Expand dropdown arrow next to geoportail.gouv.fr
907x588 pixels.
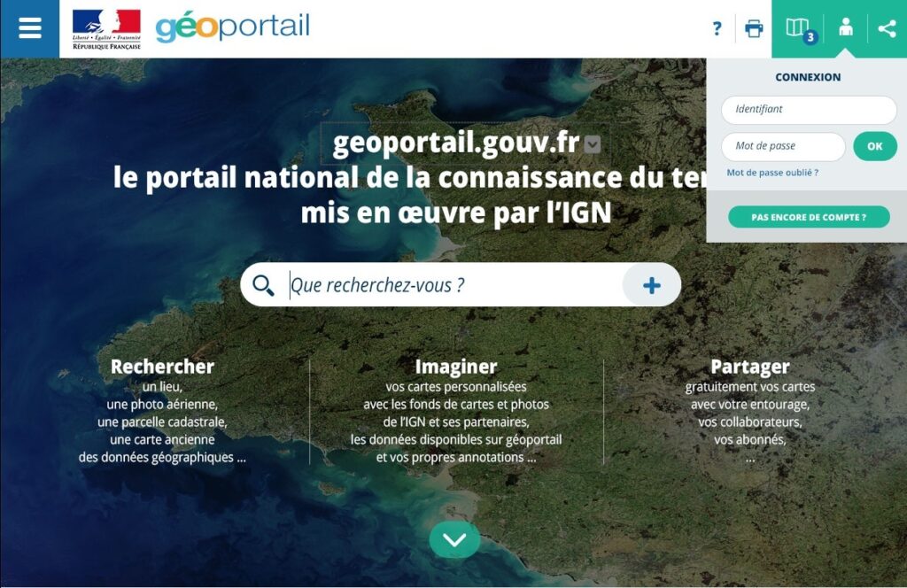[x=593, y=144]
